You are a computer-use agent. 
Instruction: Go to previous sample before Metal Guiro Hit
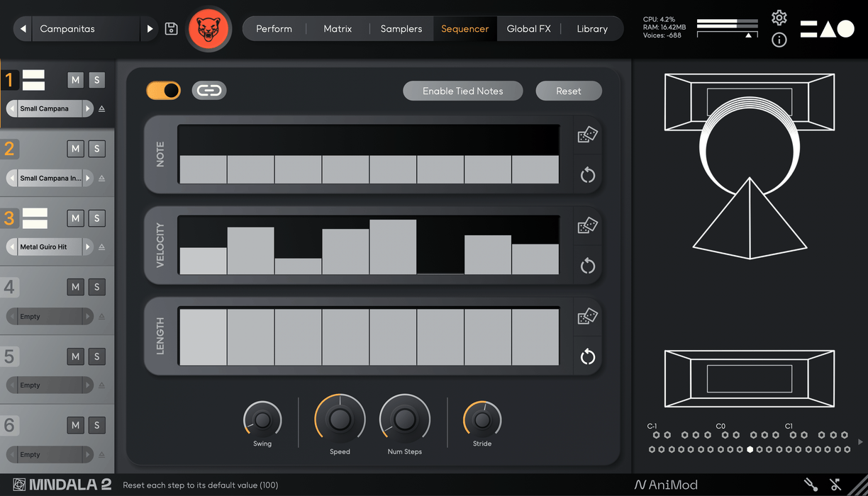[12, 247]
